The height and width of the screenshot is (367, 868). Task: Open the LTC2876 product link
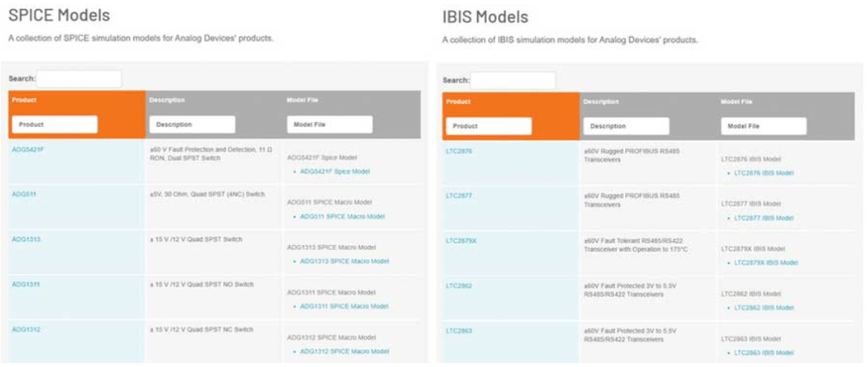[x=459, y=150]
